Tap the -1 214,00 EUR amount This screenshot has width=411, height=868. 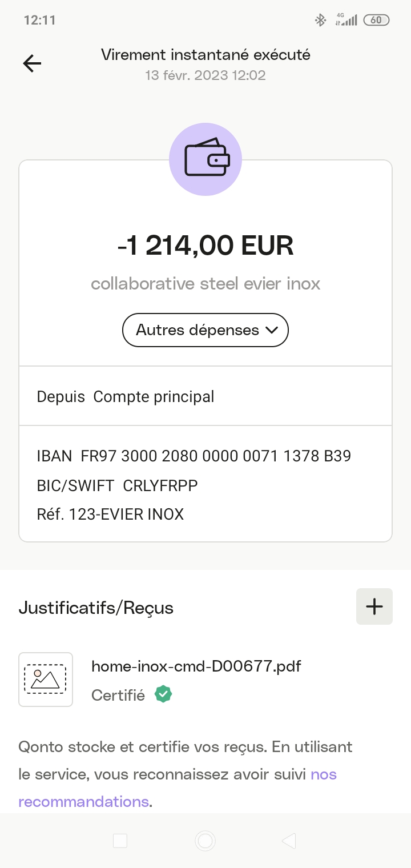click(x=205, y=246)
